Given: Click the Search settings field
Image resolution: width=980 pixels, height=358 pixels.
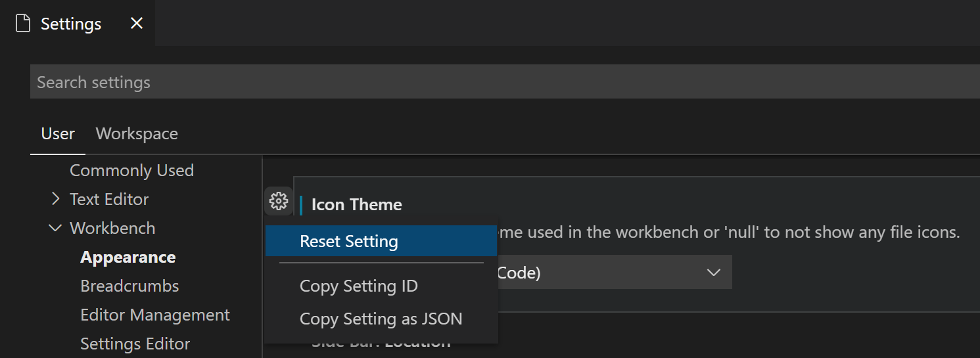Looking at the screenshot, I should click(x=505, y=82).
